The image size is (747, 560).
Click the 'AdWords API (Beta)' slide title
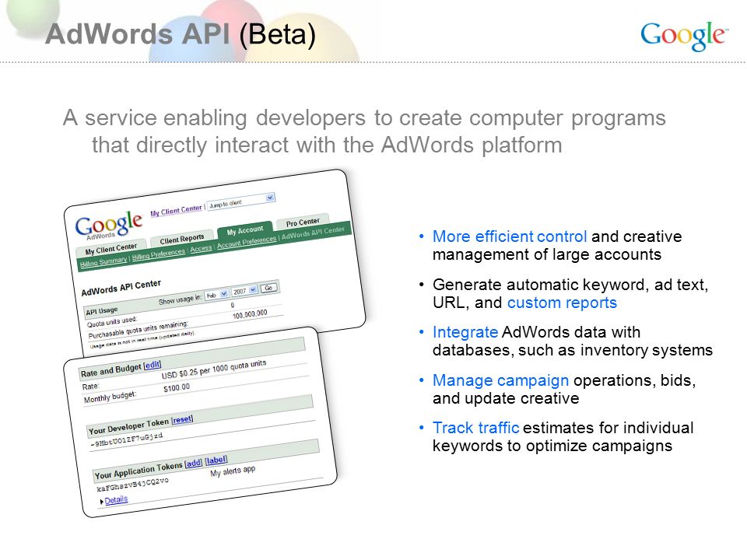pos(181,34)
